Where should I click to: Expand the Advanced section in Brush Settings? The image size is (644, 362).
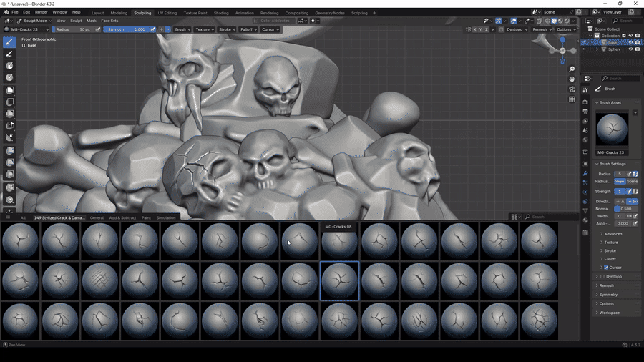point(613,234)
